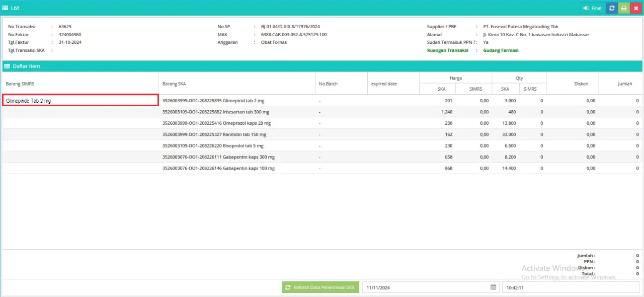The image size is (644, 297).
Task: Click the Final button
Action: point(592,8)
